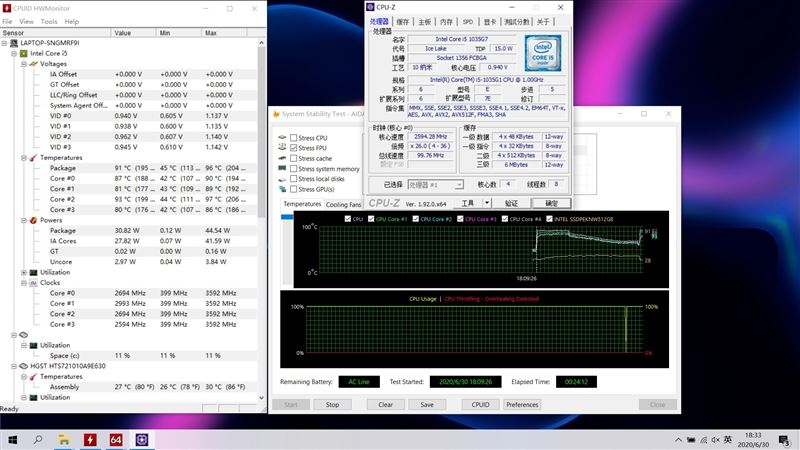Screen dimensions: 800x450
Task: Collapse the Voltages section
Action: coord(24,64)
